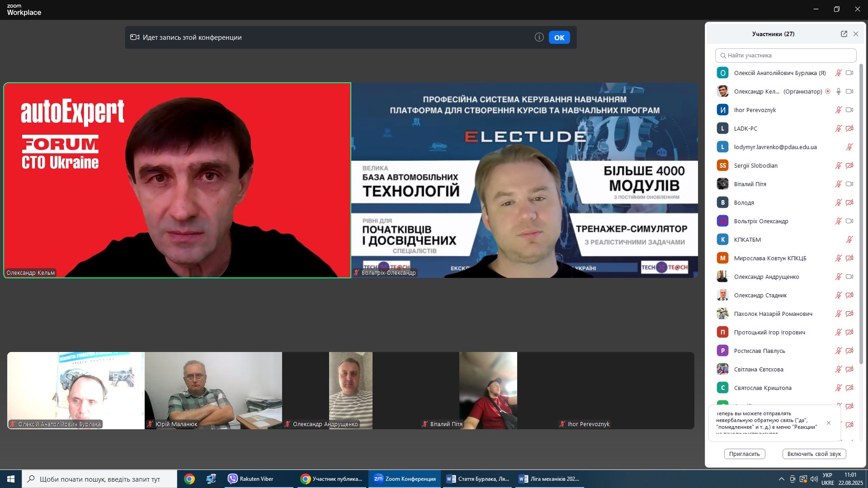Open Windows Start menu

coord(11,479)
